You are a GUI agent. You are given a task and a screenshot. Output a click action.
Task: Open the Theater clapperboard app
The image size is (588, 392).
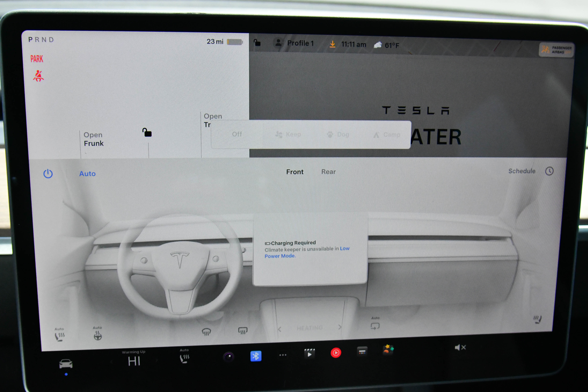tap(309, 353)
